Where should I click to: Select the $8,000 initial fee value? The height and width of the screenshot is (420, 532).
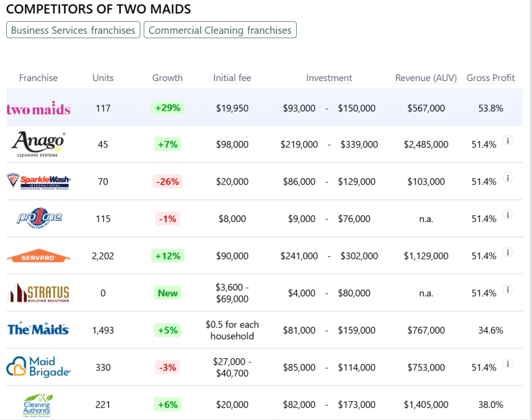[x=232, y=218]
